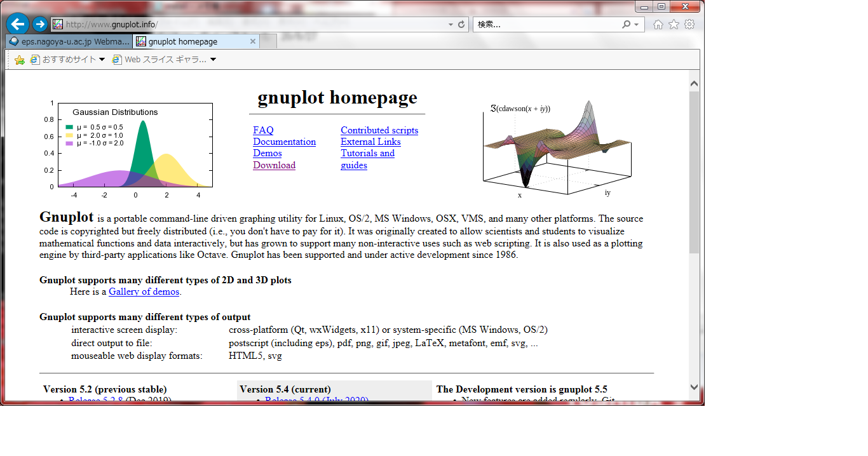Open the Tutorials and guides link
Viewport: 868px width, 456px height.
(367, 159)
